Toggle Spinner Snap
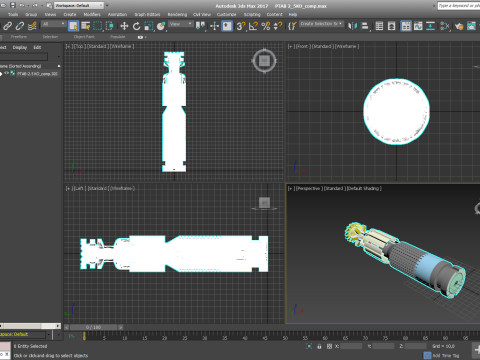This screenshot has width=480, height=360. point(278,26)
